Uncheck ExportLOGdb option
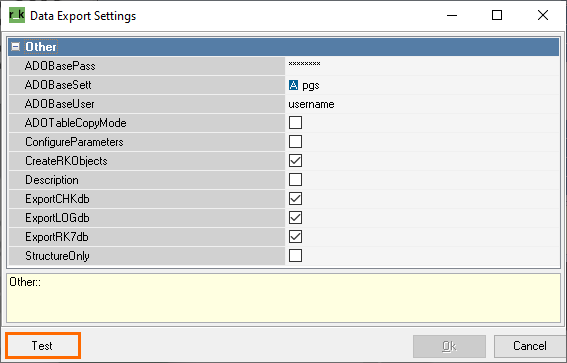 pos(295,218)
